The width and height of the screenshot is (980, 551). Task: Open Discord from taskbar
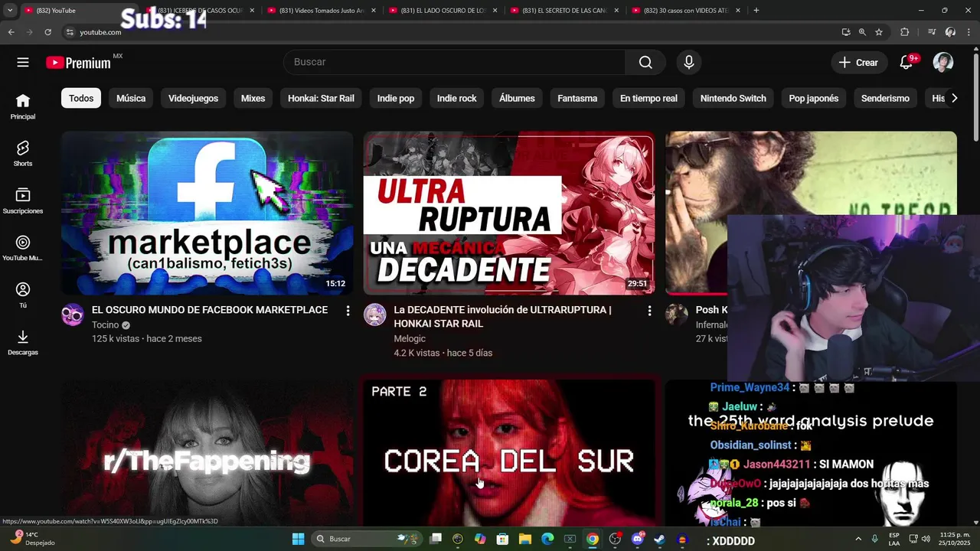coord(637,539)
